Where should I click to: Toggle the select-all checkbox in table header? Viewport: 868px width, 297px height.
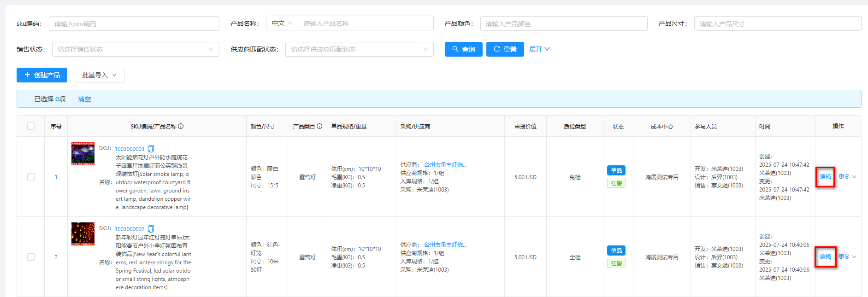tap(31, 126)
